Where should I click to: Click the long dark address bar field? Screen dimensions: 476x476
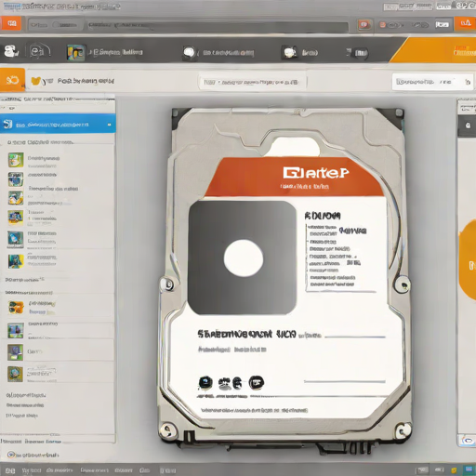click(218, 26)
